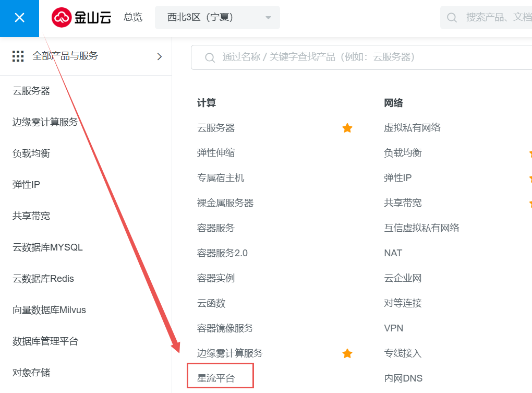Open 总览 overview tab
The width and height of the screenshot is (532, 393).
click(133, 18)
